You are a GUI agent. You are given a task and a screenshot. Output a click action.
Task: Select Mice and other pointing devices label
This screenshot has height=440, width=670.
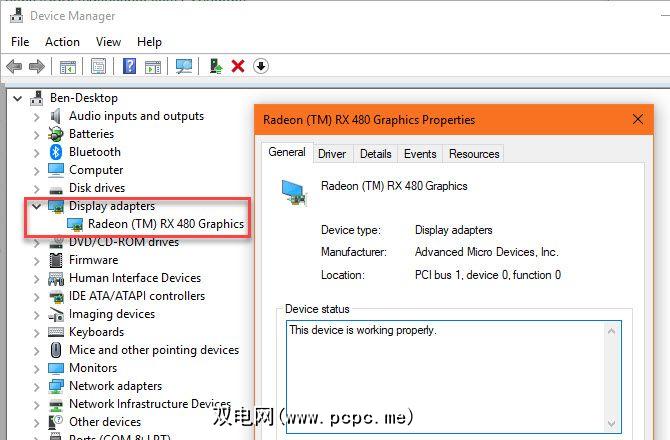[x=154, y=350]
